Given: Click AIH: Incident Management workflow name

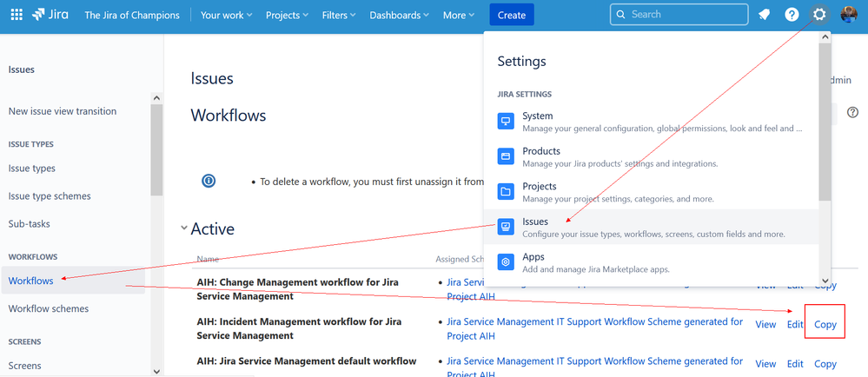Looking at the screenshot, I should [x=299, y=328].
